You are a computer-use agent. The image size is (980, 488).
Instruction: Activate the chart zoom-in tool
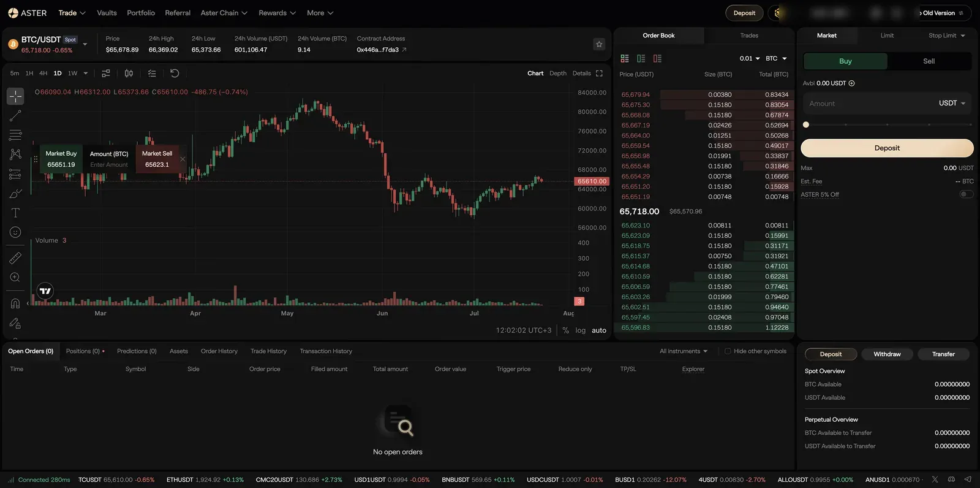(15, 278)
